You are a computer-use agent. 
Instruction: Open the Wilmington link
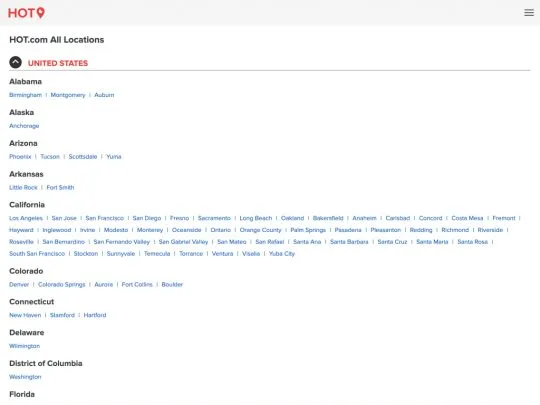click(24, 346)
